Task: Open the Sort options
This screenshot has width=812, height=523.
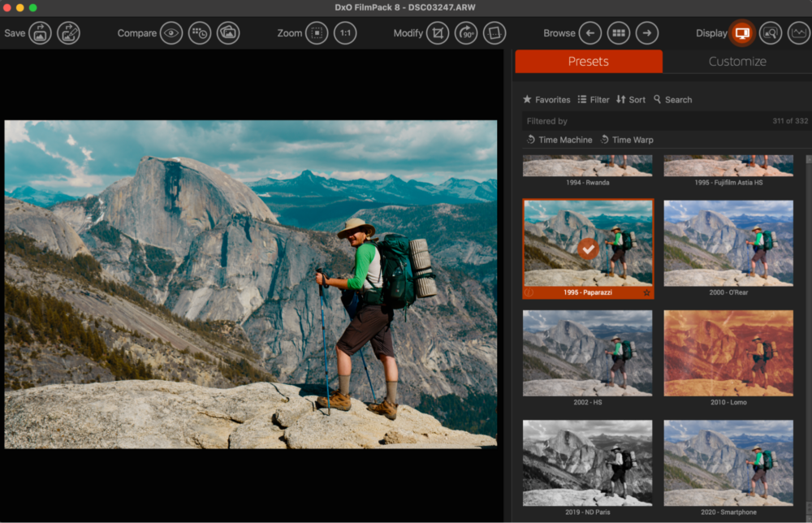Action: point(631,100)
